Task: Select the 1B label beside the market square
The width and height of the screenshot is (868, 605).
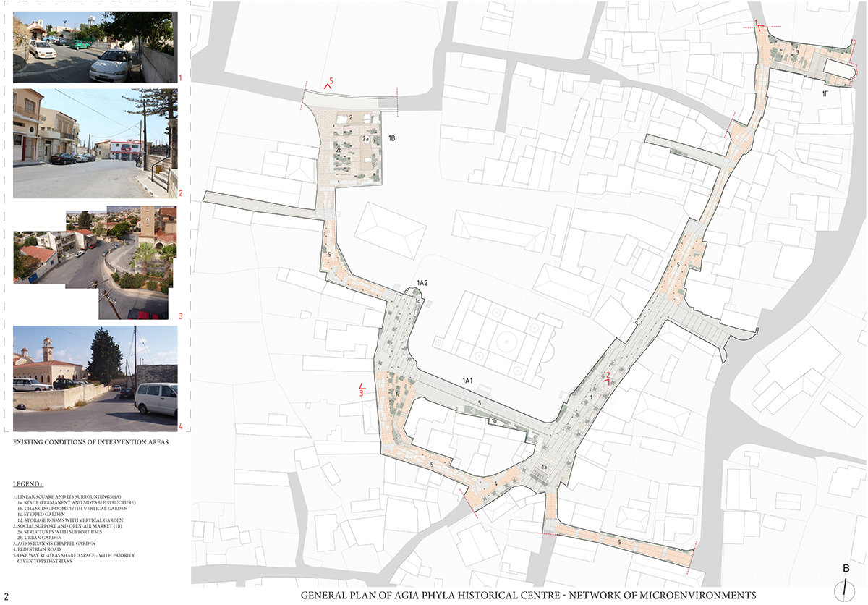Action: point(393,137)
